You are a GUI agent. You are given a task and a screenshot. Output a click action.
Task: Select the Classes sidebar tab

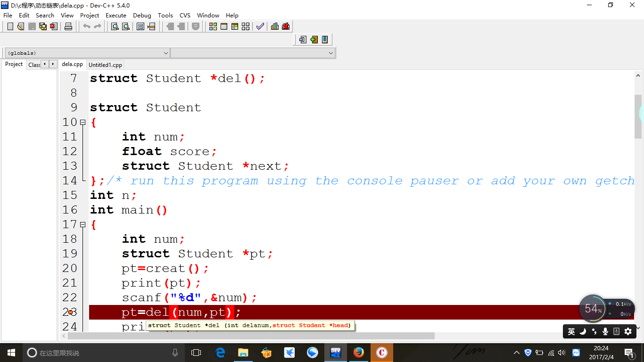click(33, 65)
